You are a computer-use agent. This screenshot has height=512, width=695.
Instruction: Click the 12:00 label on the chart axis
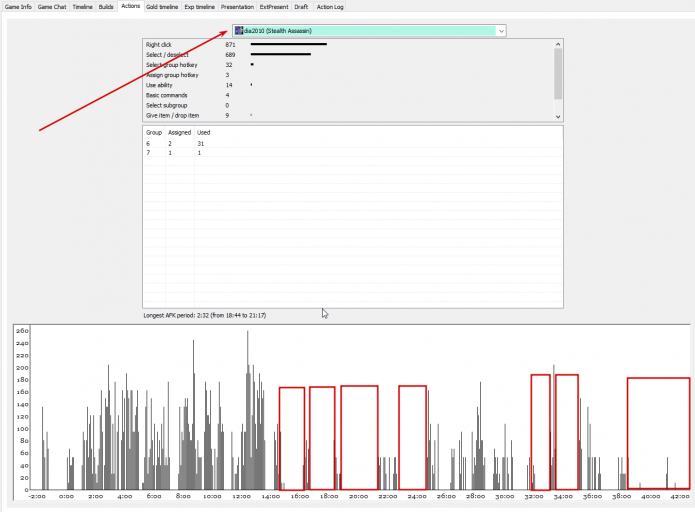pyautogui.click(x=242, y=496)
